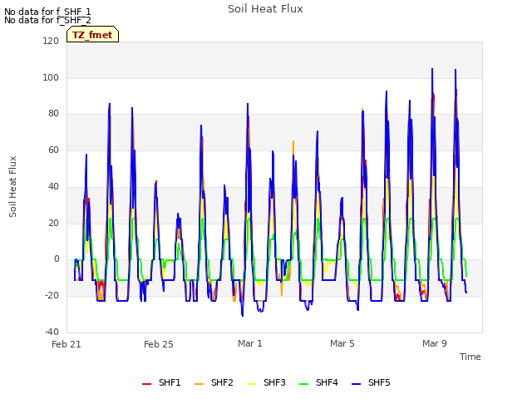Click the 100 y-axis tick label
This screenshot has width=532, height=399.
point(51,77)
